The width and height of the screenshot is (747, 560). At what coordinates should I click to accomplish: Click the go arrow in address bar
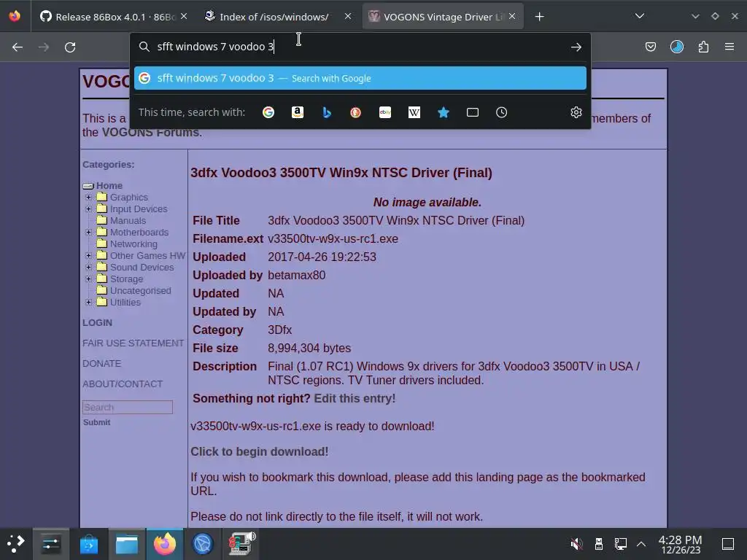[576, 47]
